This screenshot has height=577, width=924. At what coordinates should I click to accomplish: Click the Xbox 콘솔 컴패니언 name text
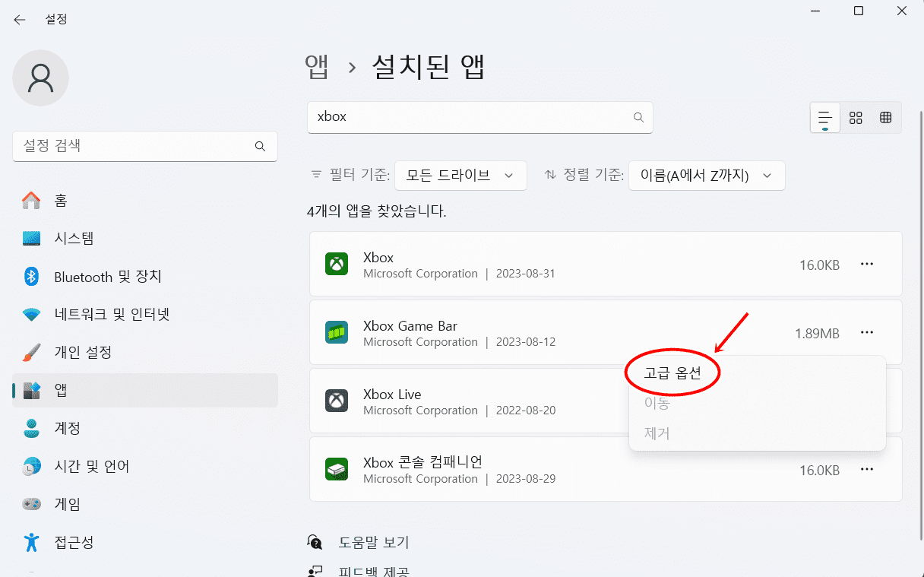click(423, 462)
